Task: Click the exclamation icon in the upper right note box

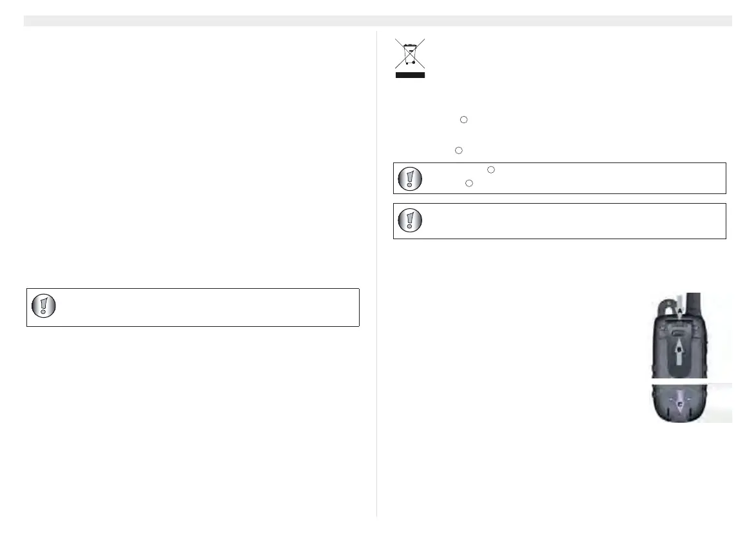Action: click(409, 179)
